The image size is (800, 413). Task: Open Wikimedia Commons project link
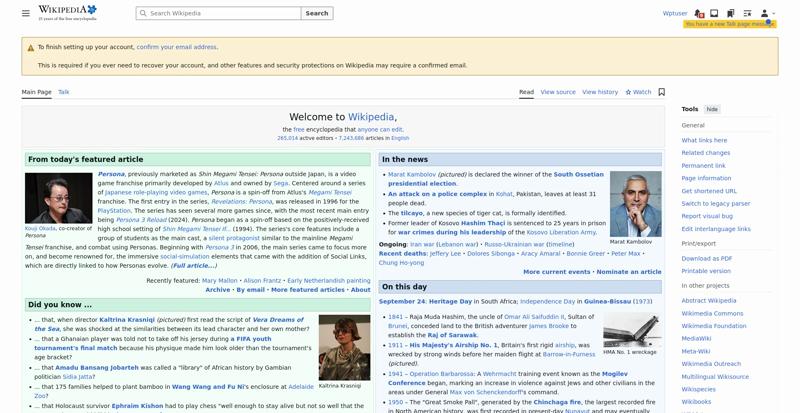click(x=712, y=313)
